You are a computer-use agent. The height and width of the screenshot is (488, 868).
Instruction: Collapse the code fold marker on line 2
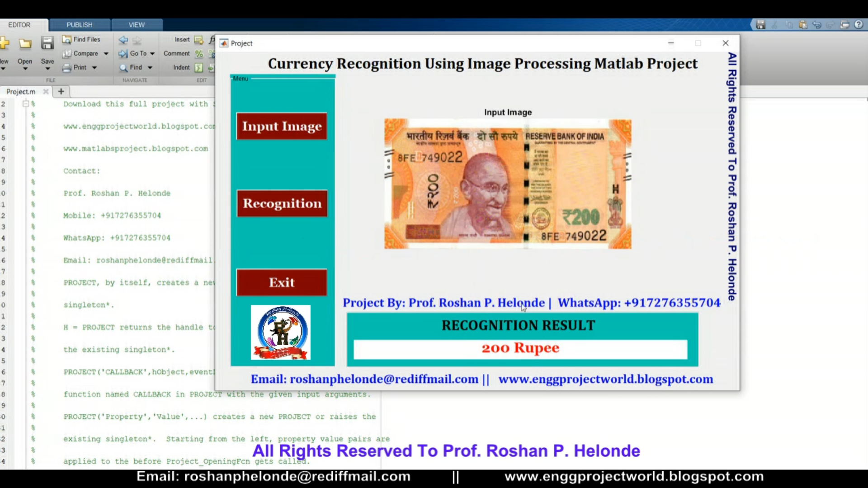(x=26, y=103)
